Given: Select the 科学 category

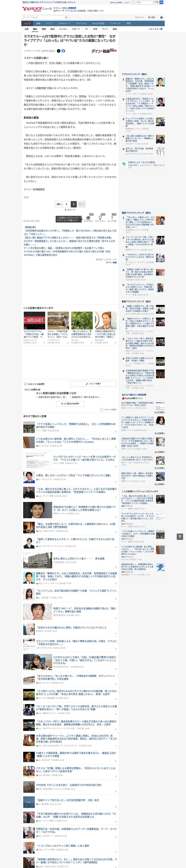Looking at the screenshot, I should 95,29.
